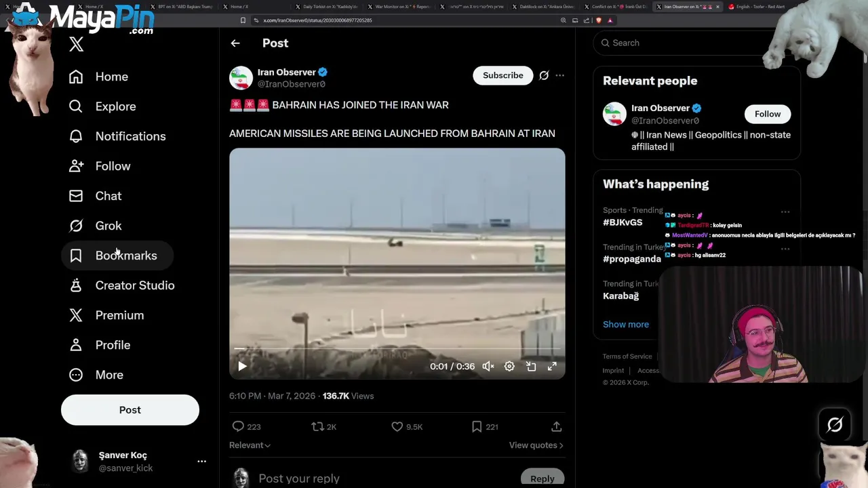Click the Reply button
Image resolution: width=868 pixels, height=488 pixels.
click(x=542, y=478)
